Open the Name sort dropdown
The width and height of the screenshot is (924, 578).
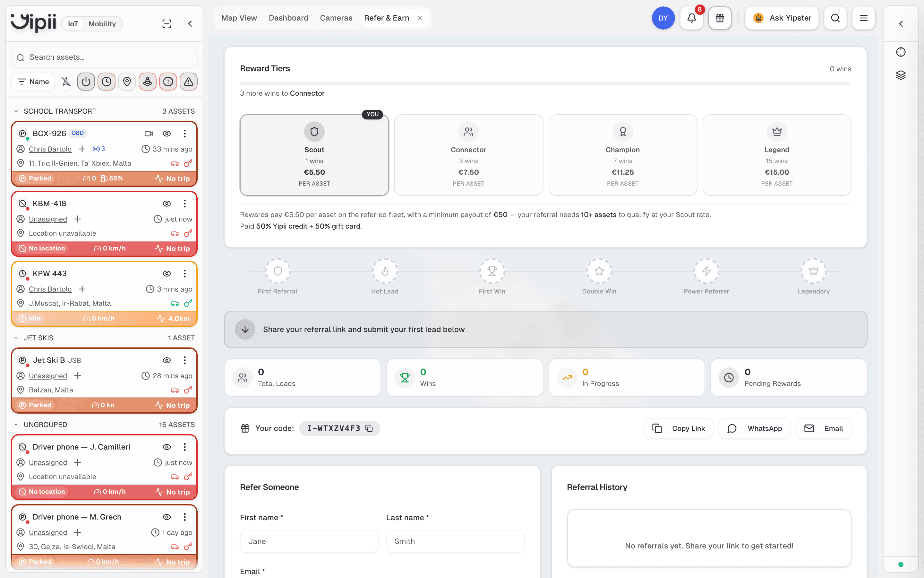(33, 82)
